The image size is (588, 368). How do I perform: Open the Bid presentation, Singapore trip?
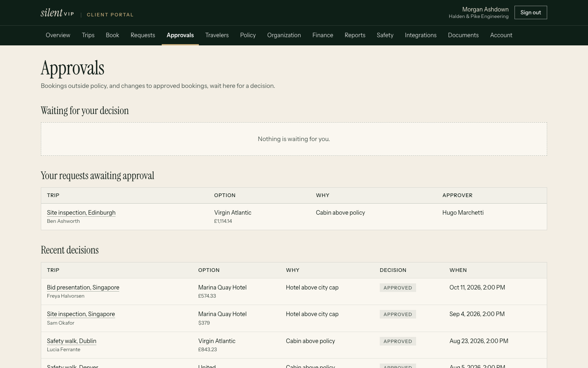pyautogui.click(x=83, y=287)
